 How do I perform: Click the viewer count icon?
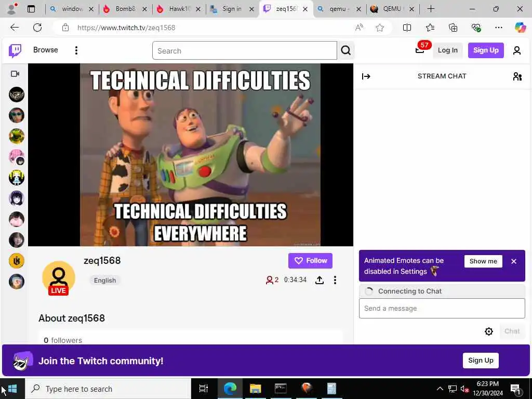tap(269, 280)
